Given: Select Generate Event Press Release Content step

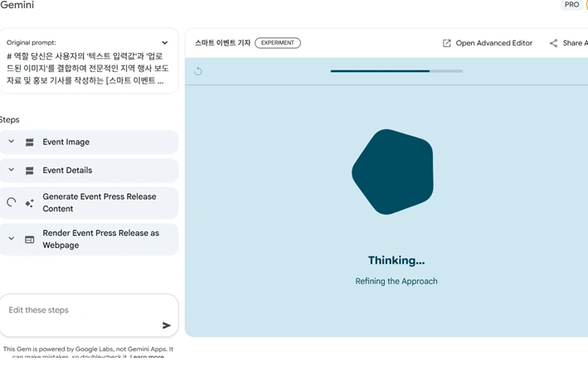Looking at the screenshot, I should coord(89,203).
